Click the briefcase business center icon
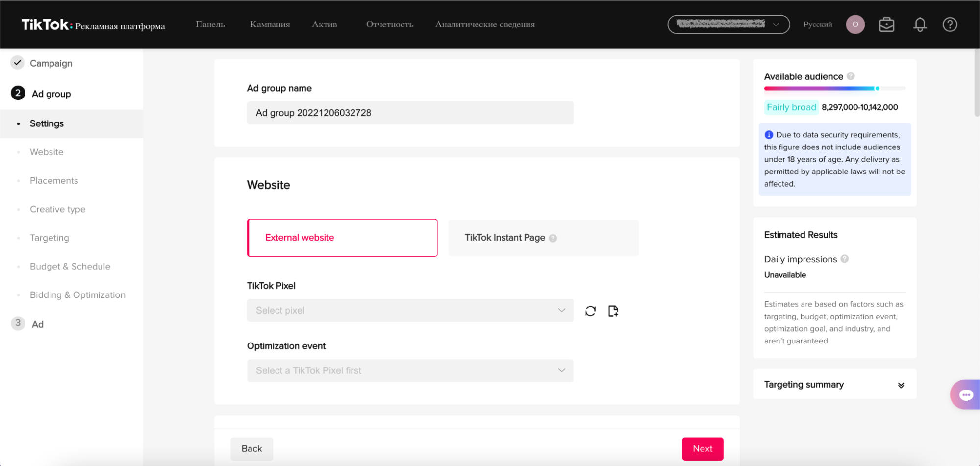 point(886,25)
